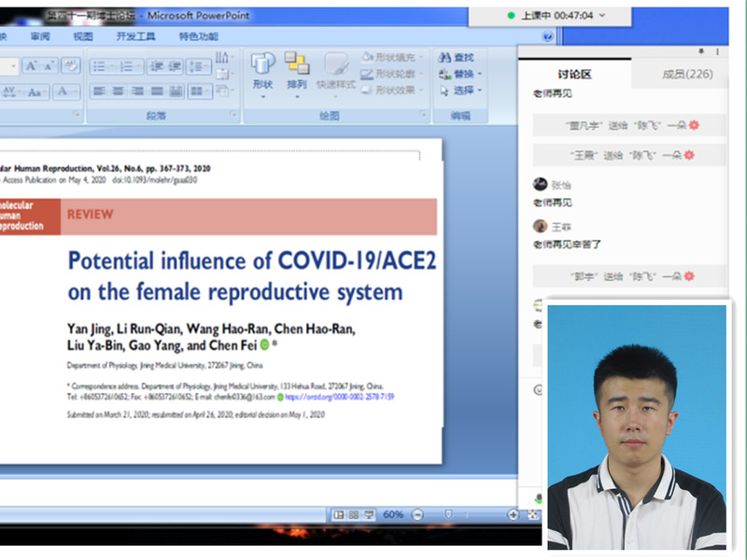
Task: Click the 查找 find icon
Action: tap(444, 58)
